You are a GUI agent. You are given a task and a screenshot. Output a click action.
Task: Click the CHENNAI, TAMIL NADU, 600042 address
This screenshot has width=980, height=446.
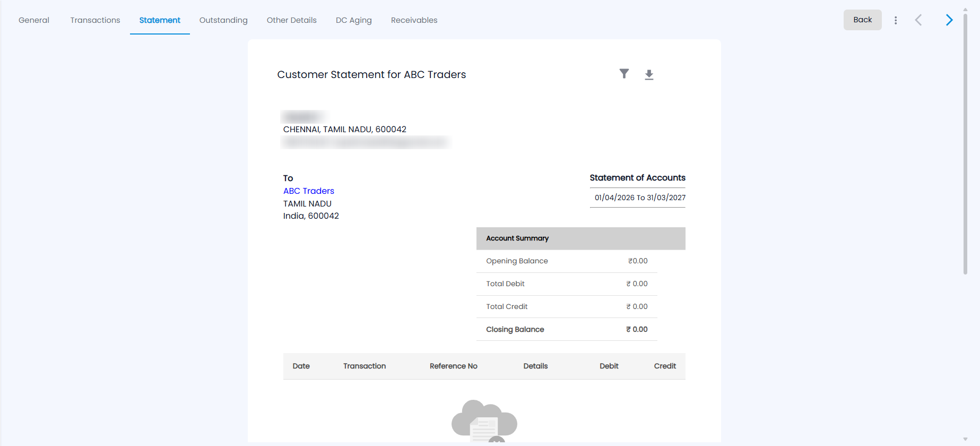(345, 130)
